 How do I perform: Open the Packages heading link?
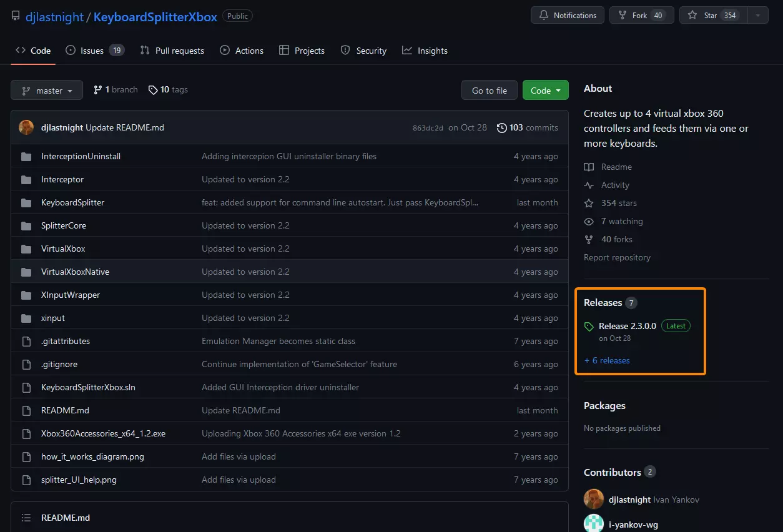pos(604,406)
